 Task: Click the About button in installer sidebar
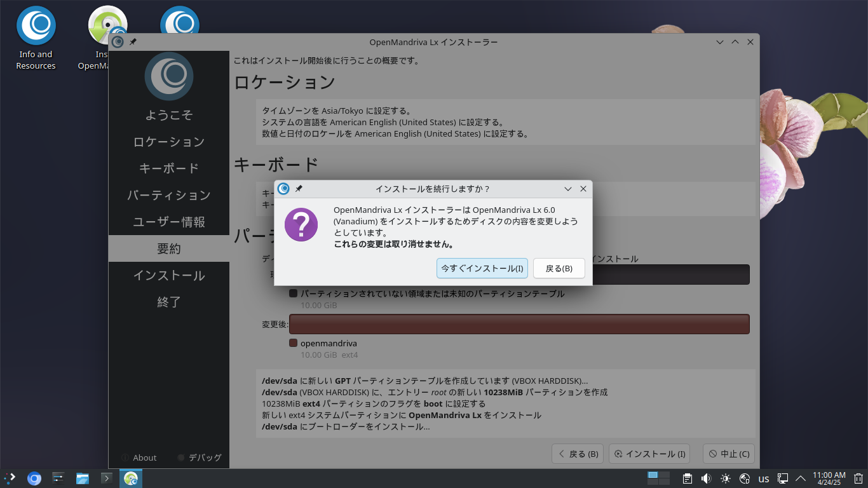click(x=139, y=457)
